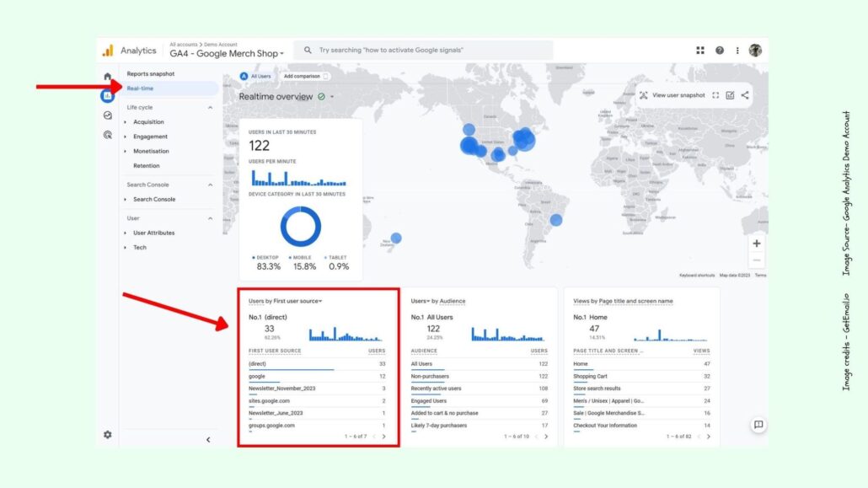The image size is (868, 488).
Task: Select Reports snapshot in the sidebar
Action: coord(151,74)
